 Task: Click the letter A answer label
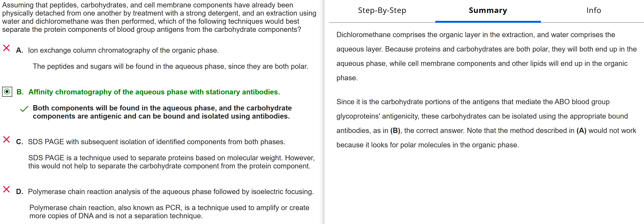click(x=20, y=50)
